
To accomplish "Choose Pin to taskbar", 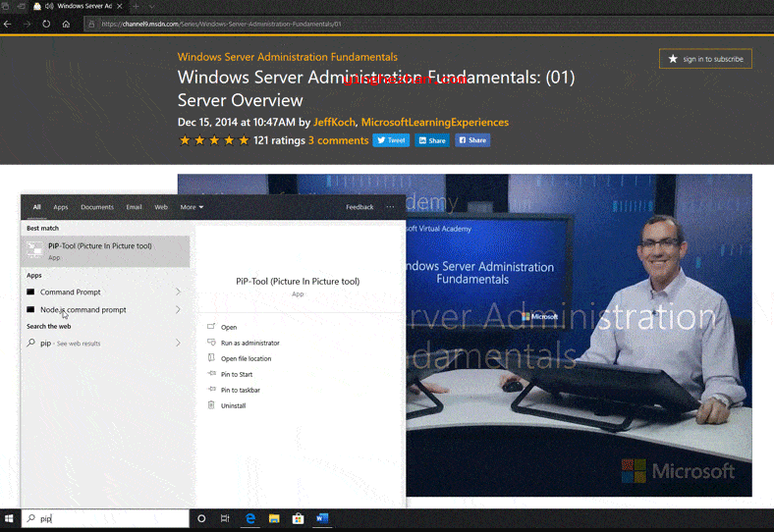I will [x=240, y=391].
